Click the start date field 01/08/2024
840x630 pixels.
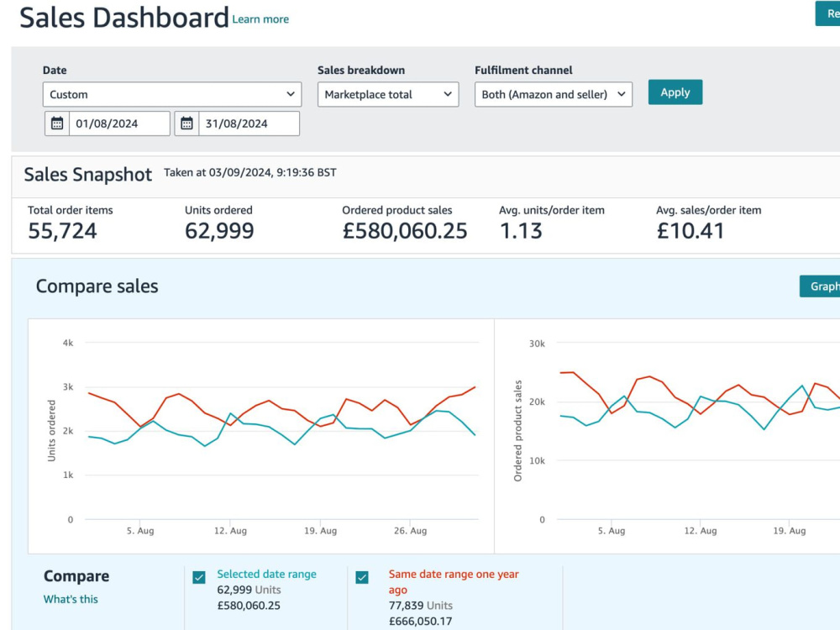click(119, 123)
